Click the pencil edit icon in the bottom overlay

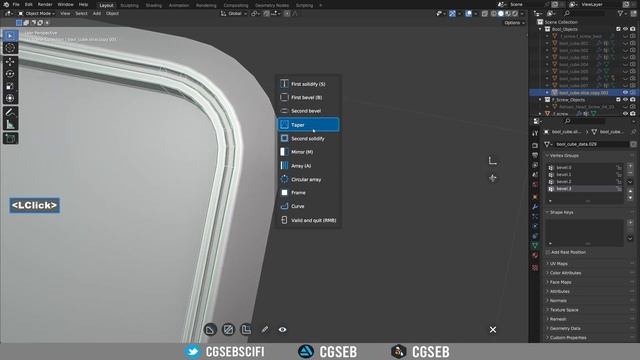265,329
